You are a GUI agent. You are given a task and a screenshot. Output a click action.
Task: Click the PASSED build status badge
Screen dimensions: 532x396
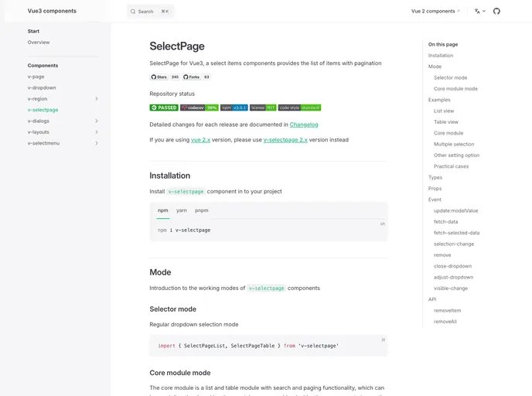pyautogui.click(x=164, y=108)
